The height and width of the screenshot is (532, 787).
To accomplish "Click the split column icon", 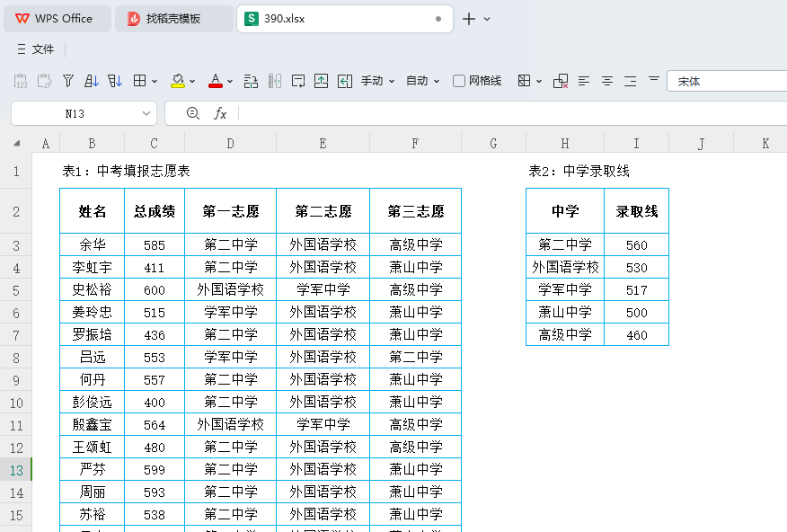I will [x=275, y=81].
